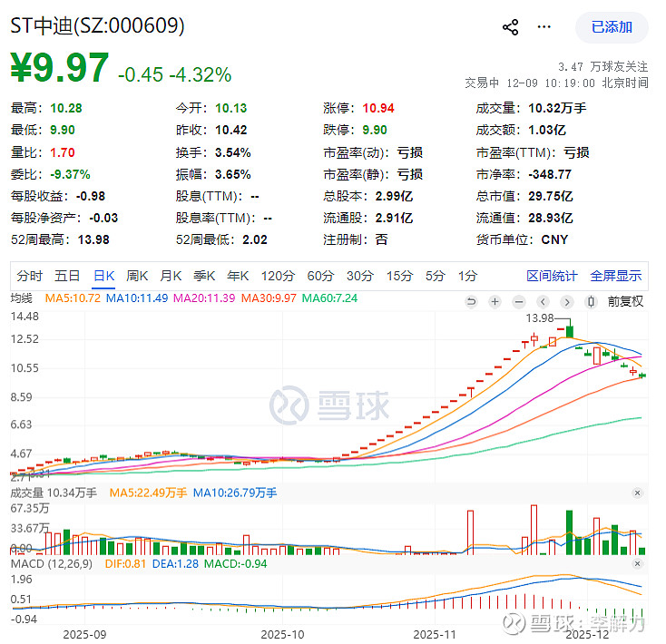Viewport: 666px width, 644px height.
Task: Zoom in chart with plus icon
Action: (x=495, y=302)
